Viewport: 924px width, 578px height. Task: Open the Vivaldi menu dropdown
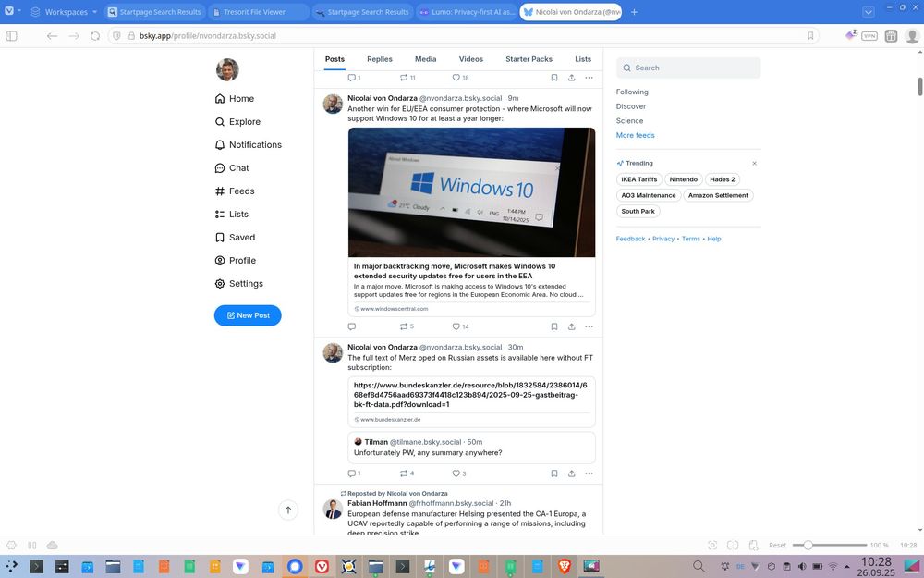(x=11, y=11)
